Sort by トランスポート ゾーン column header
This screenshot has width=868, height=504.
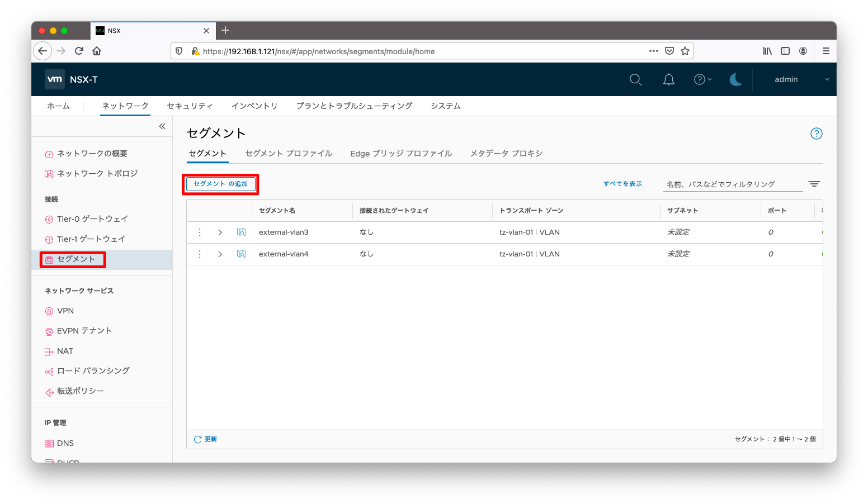[x=531, y=211]
